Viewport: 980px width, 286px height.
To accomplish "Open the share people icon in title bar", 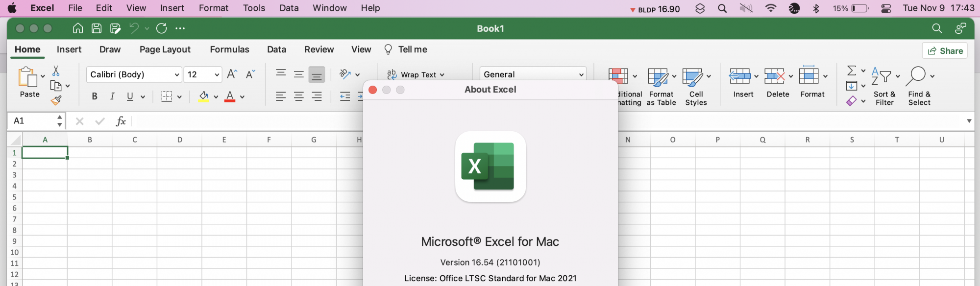I will (x=960, y=28).
